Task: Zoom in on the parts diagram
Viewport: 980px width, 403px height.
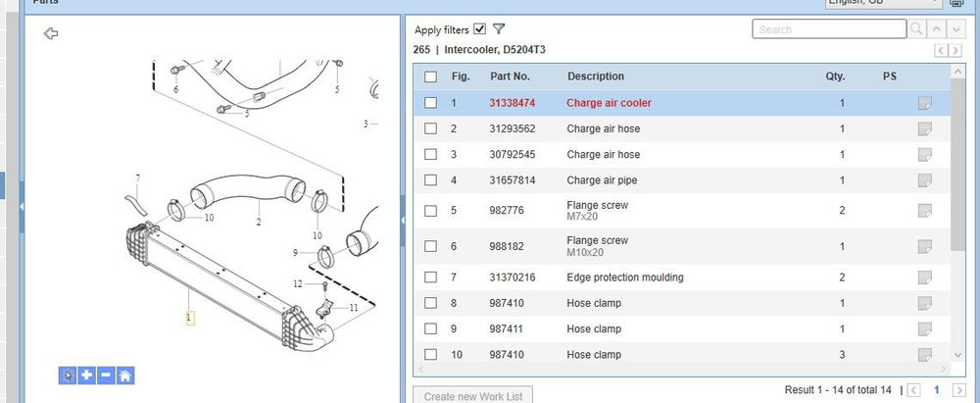Action: click(86, 375)
